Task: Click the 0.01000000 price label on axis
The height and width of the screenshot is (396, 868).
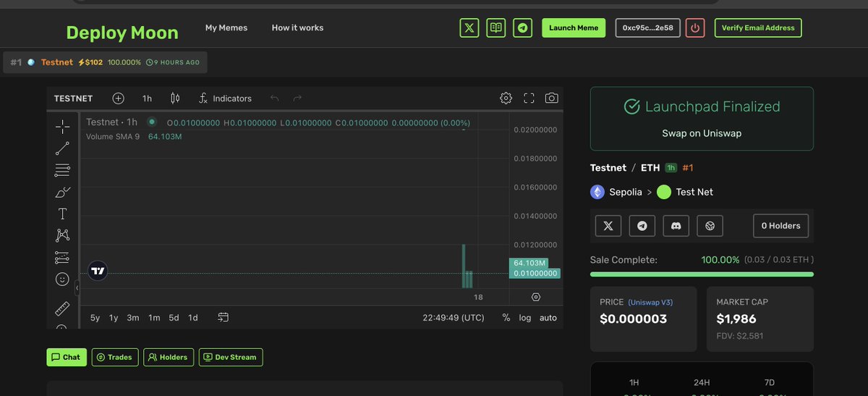Action: [535, 273]
